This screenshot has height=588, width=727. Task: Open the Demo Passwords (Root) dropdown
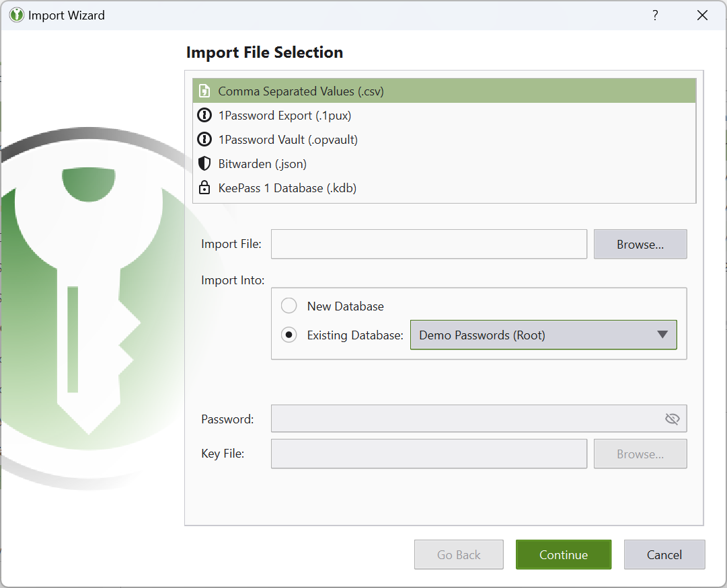coord(543,335)
